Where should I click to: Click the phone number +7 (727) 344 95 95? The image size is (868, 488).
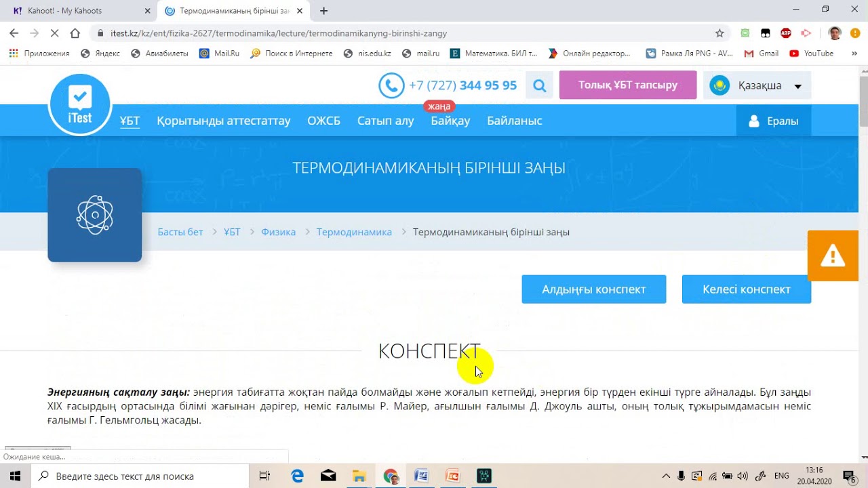pos(462,85)
